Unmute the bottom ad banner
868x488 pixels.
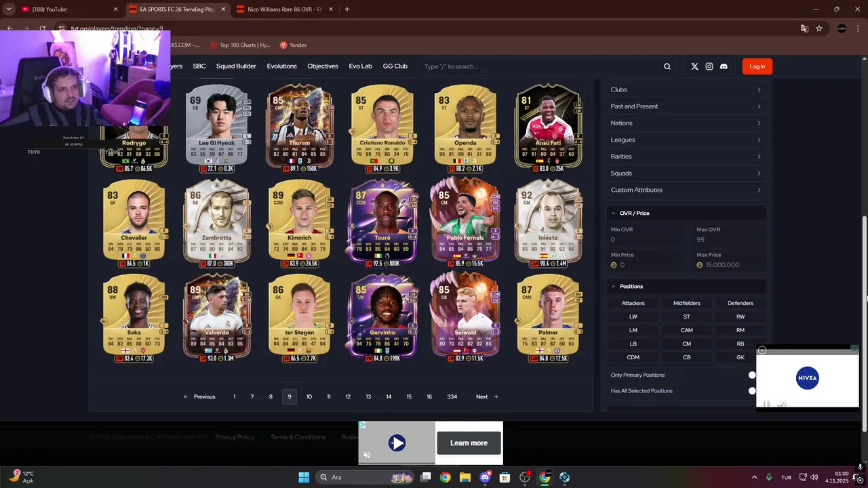click(367, 455)
